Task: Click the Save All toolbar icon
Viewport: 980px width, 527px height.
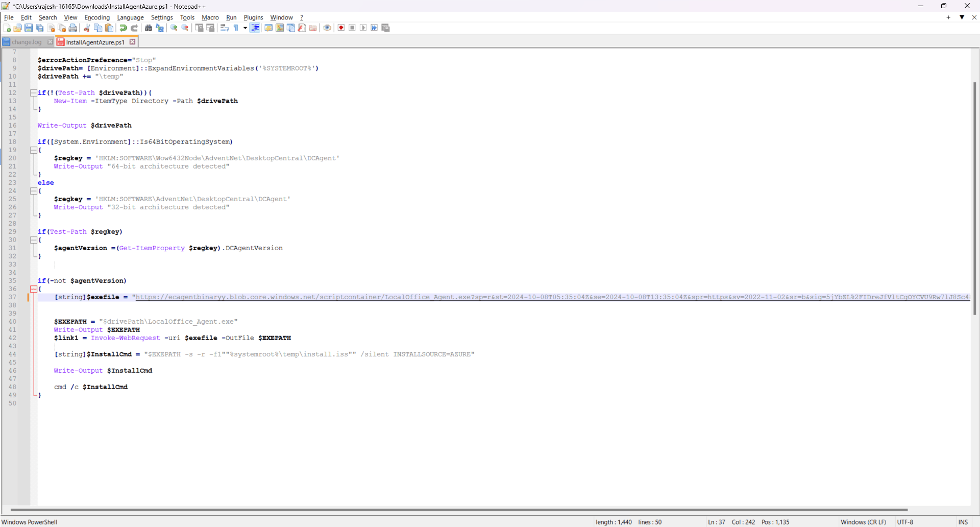Action: [40, 28]
